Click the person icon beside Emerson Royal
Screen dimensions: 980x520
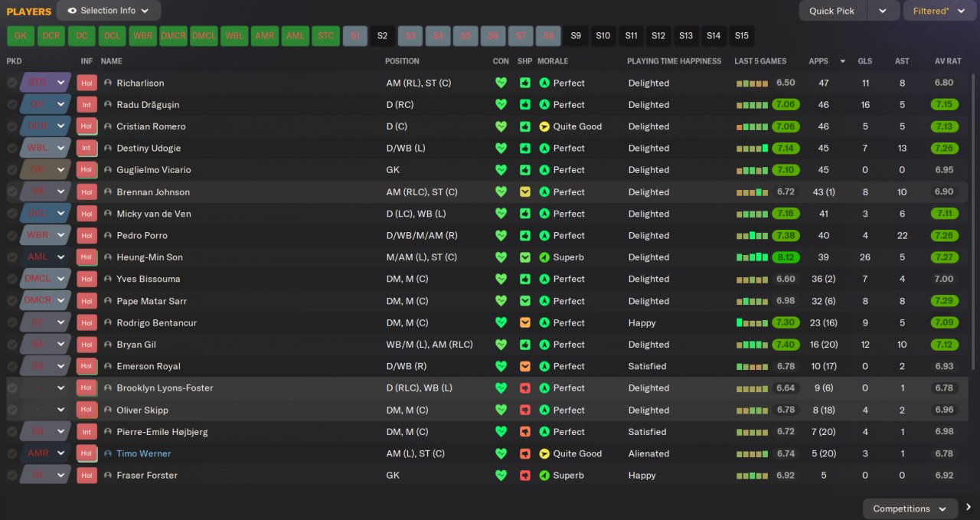[108, 367]
